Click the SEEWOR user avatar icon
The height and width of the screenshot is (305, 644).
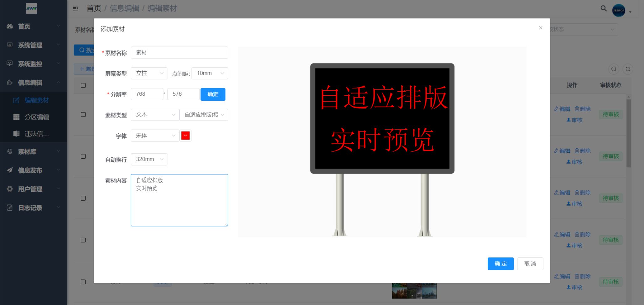pos(618,10)
